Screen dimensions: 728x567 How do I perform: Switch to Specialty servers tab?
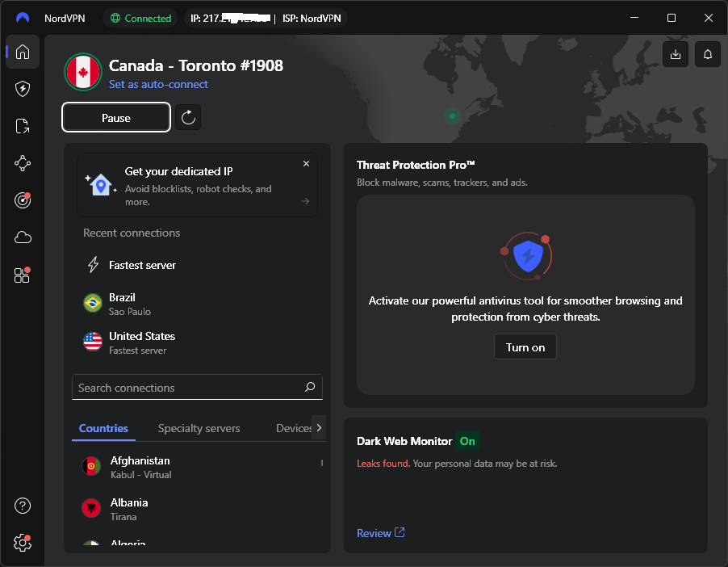point(199,428)
